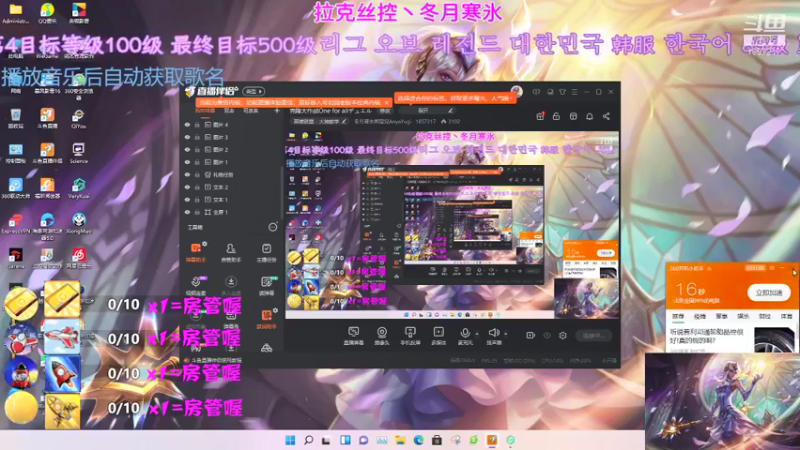Open the streamer avatar profile
Image resolution: width=800 pixels, height=450 pixels.
pos(516,91)
